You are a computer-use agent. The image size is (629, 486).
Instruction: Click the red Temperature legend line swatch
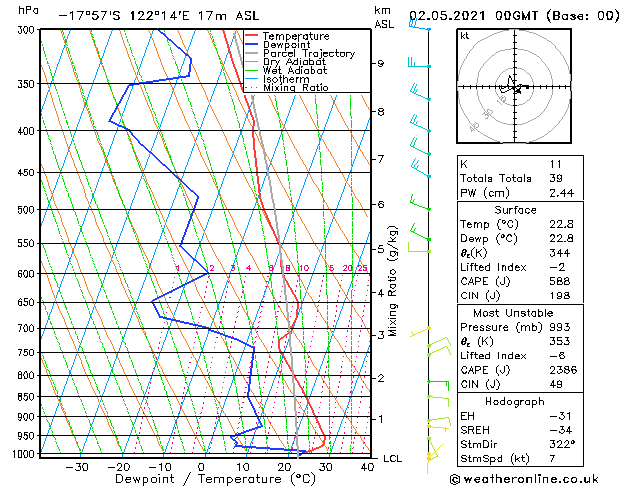[251, 36]
